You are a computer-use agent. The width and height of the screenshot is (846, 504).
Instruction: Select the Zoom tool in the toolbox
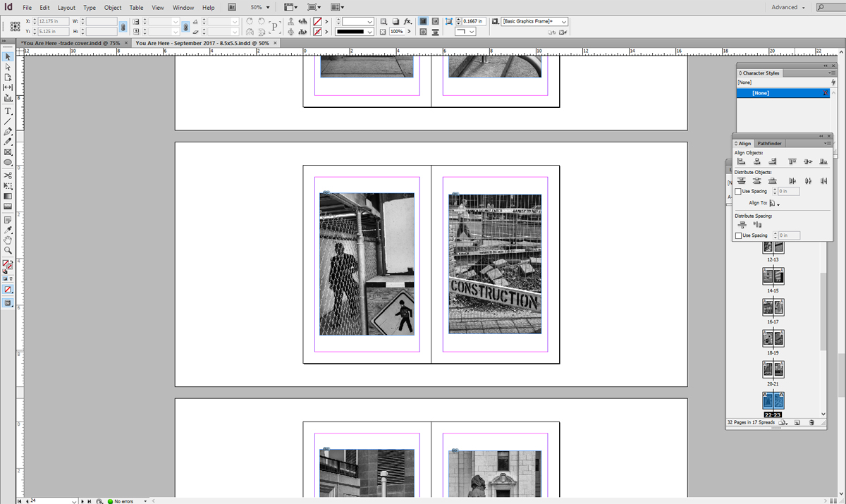coord(8,250)
